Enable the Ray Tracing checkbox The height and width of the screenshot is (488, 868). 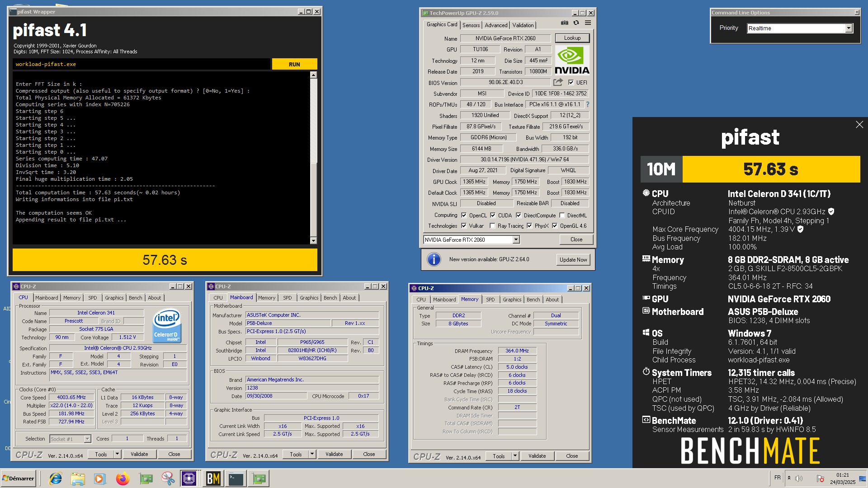click(492, 225)
